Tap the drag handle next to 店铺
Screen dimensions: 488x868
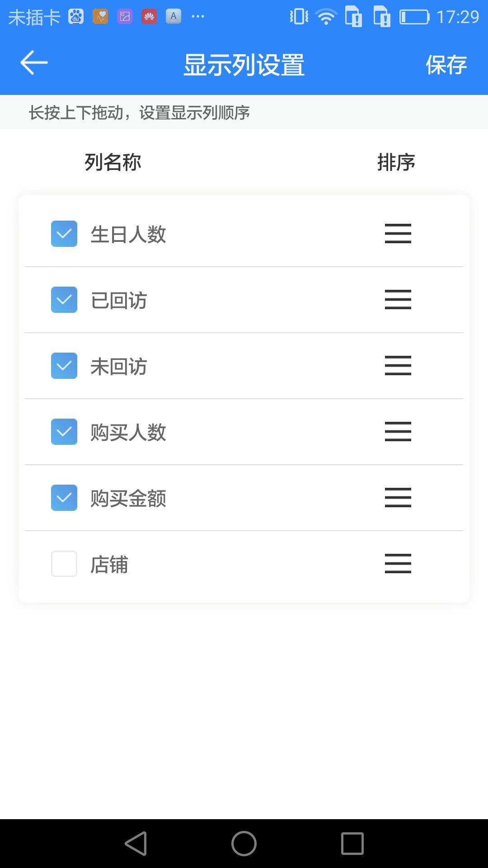click(x=398, y=564)
